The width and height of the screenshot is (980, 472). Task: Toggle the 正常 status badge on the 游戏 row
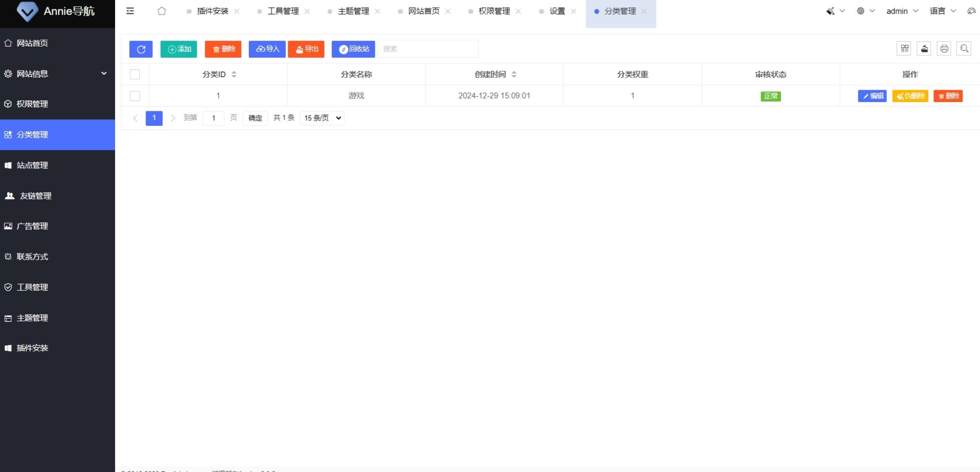tap(771, 96)
